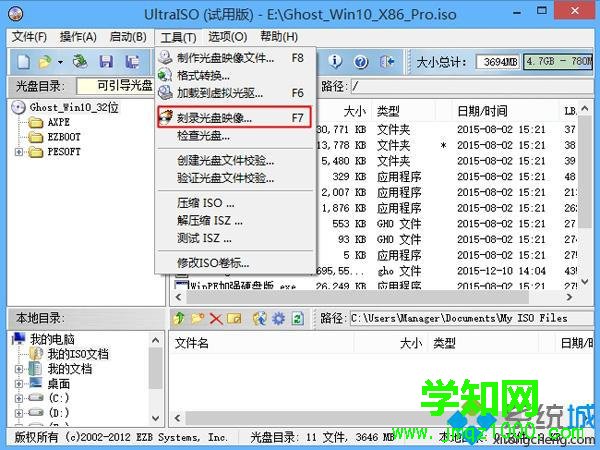The height and width of the screenshot is (450, 600).
Task: Expand the (C:) drive node
Action: pos(18,398)
